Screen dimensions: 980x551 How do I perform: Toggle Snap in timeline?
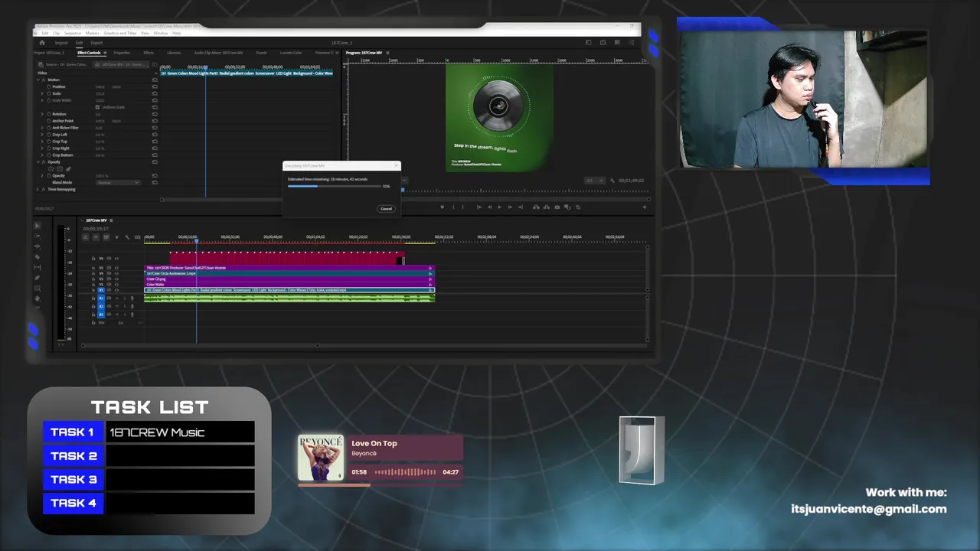pos(96,237)
